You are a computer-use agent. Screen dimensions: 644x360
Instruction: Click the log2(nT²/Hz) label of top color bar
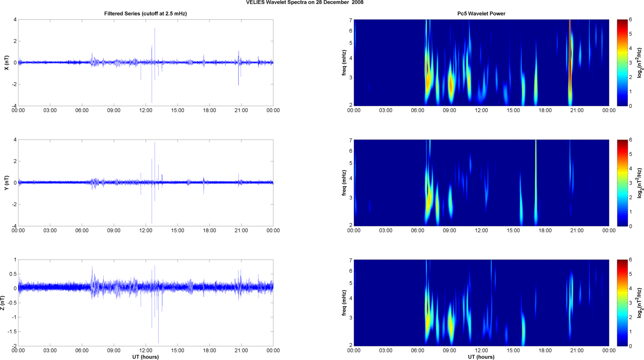pos(640,63)
